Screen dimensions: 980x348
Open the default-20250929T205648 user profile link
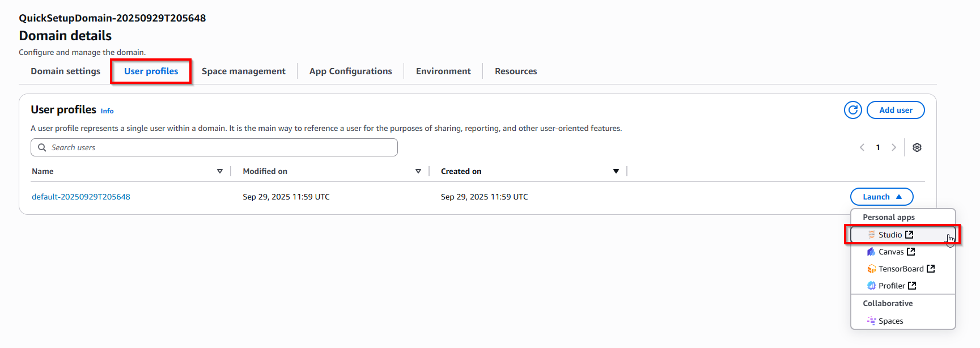click(x=81, y=197)
